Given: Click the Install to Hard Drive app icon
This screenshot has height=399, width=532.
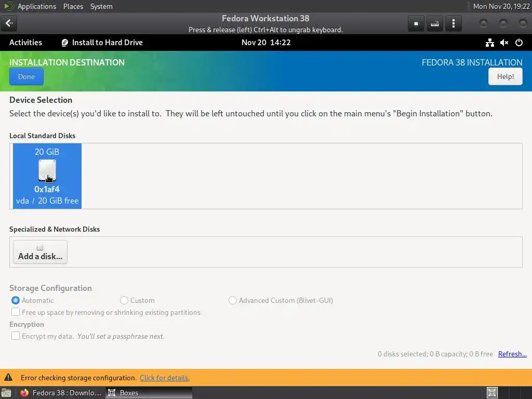Looking at the screenshot, I should tap(64, 43).
